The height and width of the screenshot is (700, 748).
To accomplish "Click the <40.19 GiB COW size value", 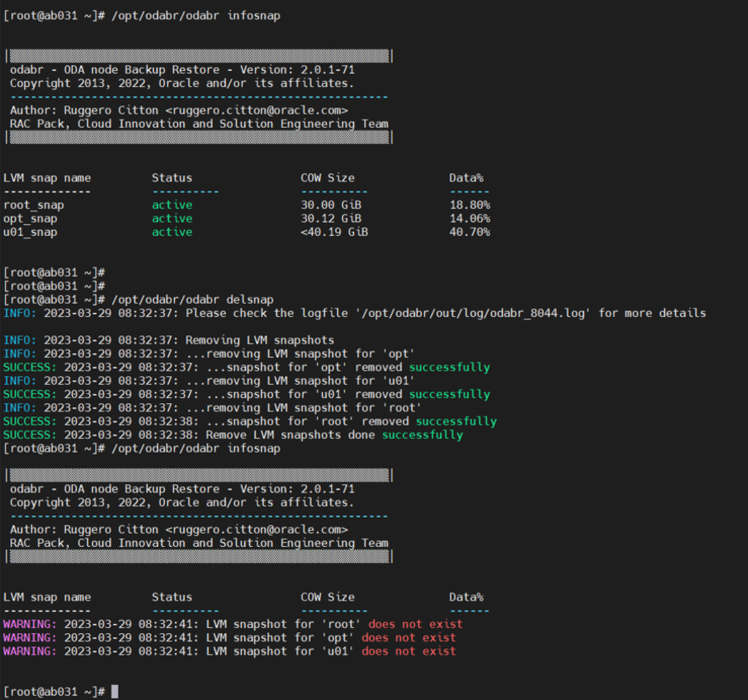I will (334, 232).
